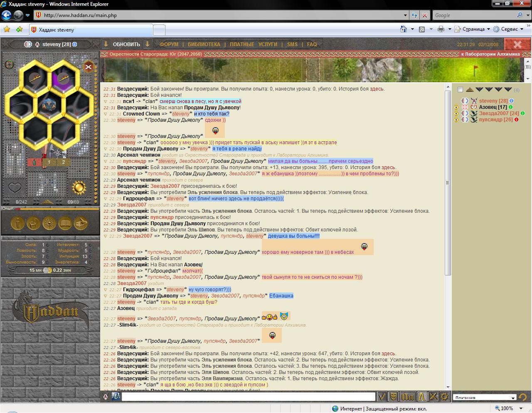Click the center hexagon with character avatar
The width and height of the screenshot is (532, 413).
tap(49, 104)
